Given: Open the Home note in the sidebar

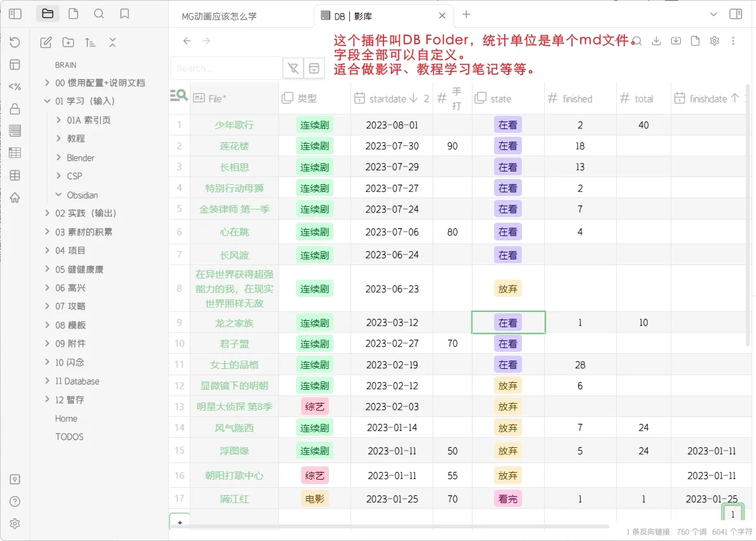Looking at the screenshot, I should 66,418.
